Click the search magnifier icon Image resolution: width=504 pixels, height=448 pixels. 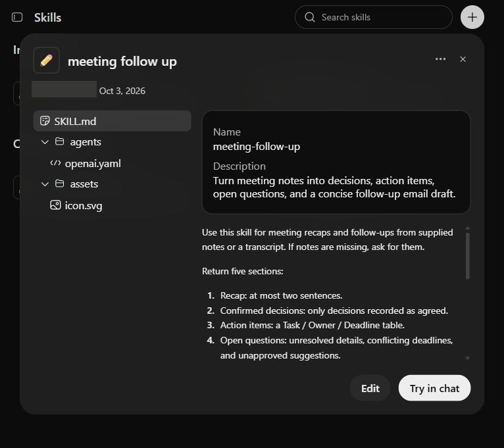point(309,17)
